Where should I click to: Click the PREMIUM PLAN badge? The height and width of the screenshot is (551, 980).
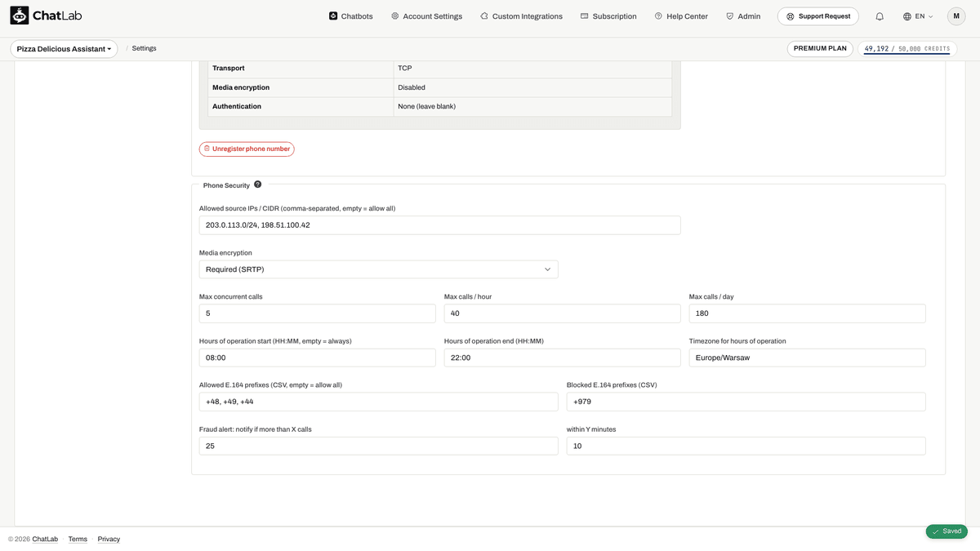point(820,49)
